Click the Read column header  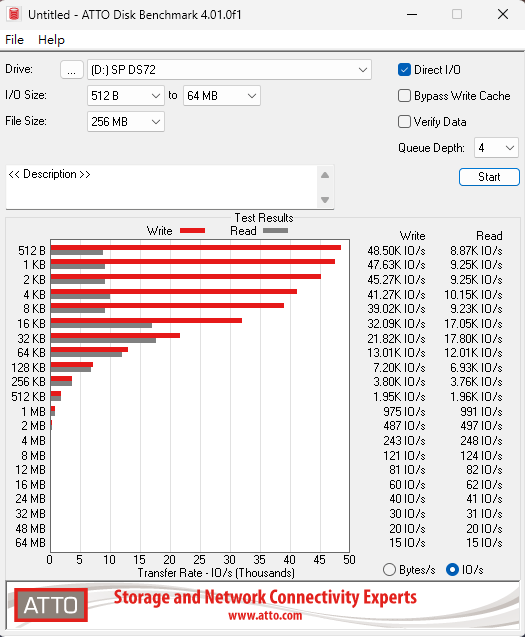pyautogui.click(x=489, y=236)
